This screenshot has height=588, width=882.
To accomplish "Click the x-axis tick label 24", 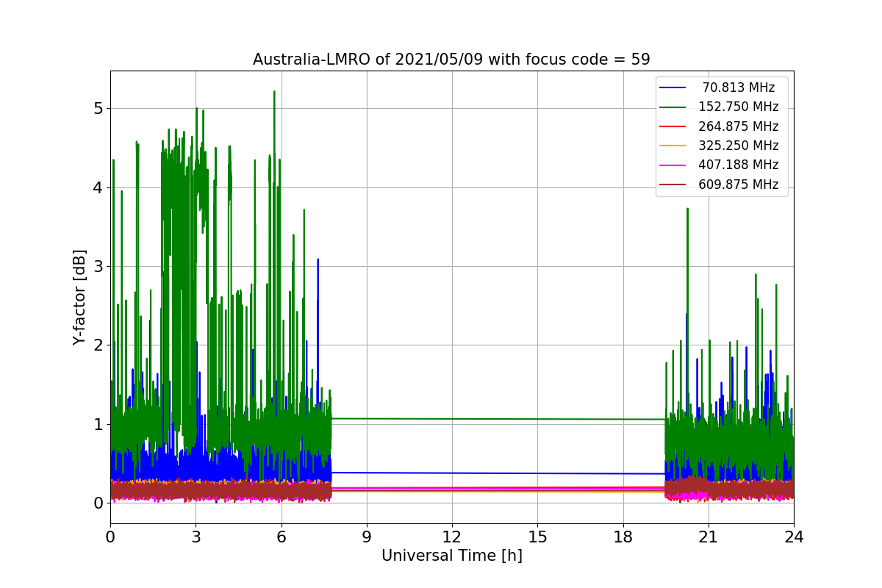I will pos(794,537).
